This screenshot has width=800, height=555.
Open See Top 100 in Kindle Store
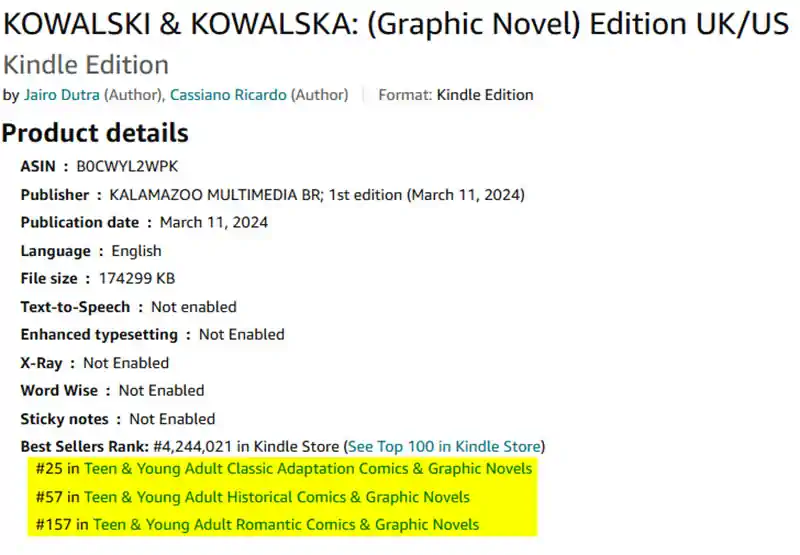point(444,447)
